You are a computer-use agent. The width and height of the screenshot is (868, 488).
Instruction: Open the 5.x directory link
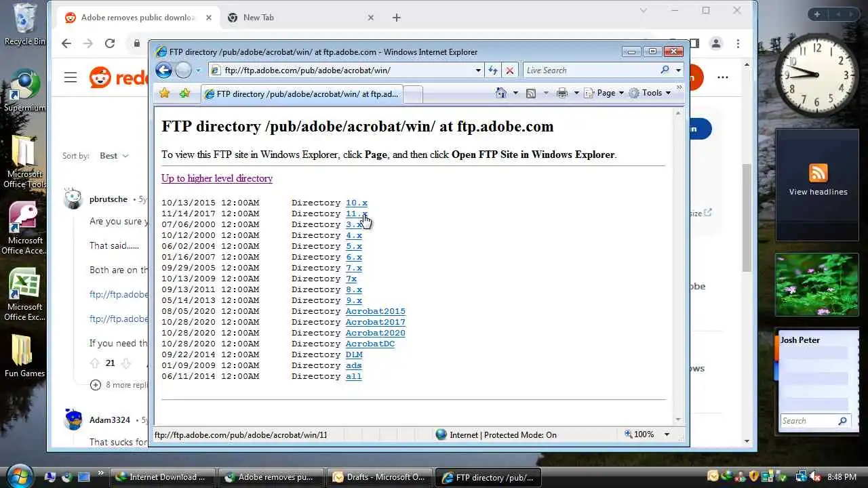[354, 246]
